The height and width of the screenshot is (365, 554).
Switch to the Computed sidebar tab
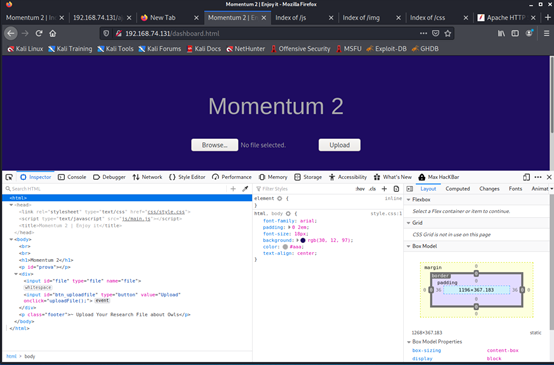pos(458,189)
